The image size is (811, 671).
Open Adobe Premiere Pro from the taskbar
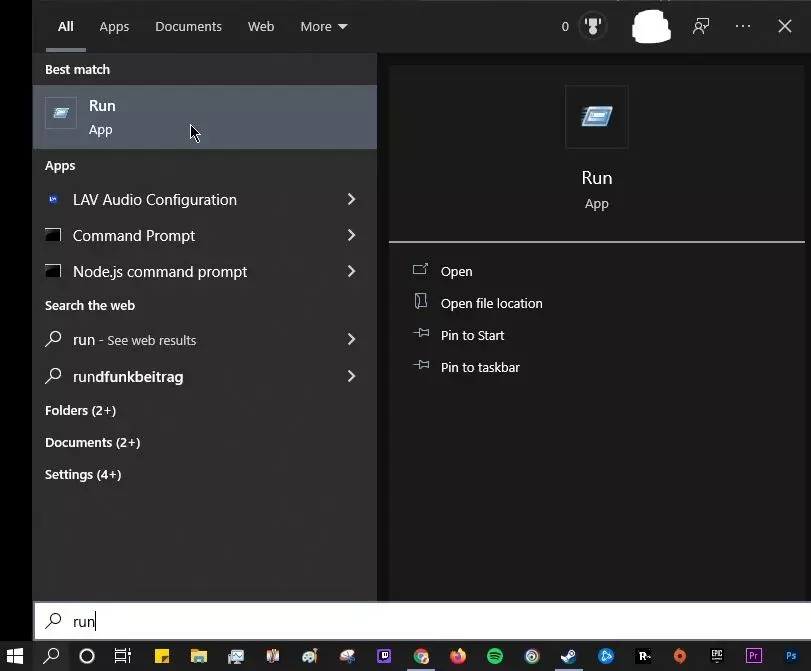754,657
